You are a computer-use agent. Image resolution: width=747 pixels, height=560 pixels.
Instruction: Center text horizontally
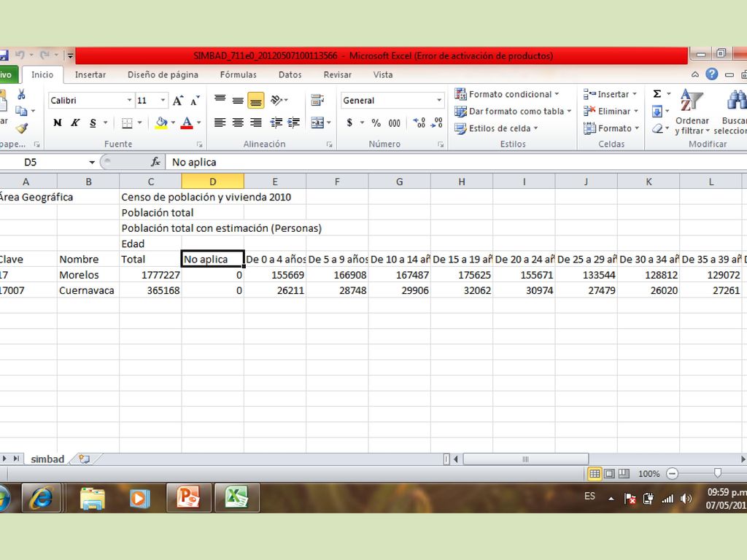[238, 122]
